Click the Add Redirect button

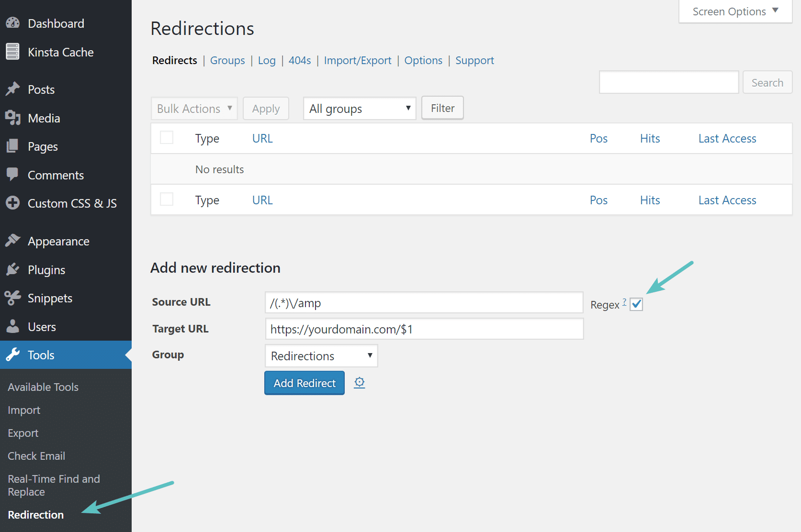304,383
